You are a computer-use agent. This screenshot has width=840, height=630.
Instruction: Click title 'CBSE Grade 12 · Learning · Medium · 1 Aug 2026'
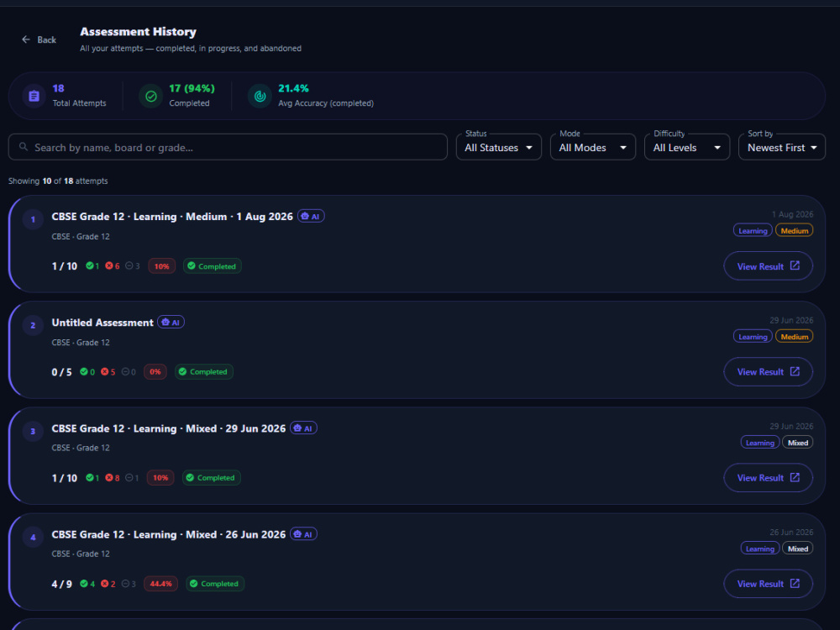pyautogui.click(x=172, y=217)
